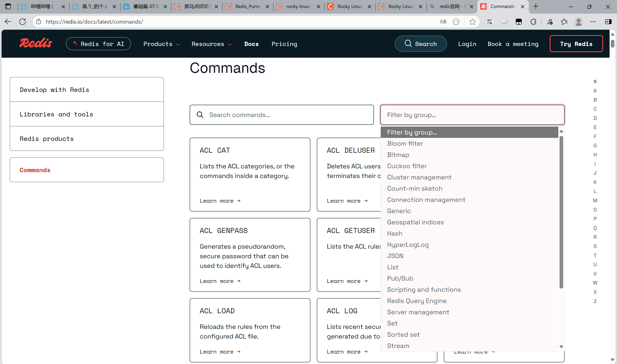Select Sorted set in group filter
Image resolution: width=617 pixels, height=364 pixels.
403,335
